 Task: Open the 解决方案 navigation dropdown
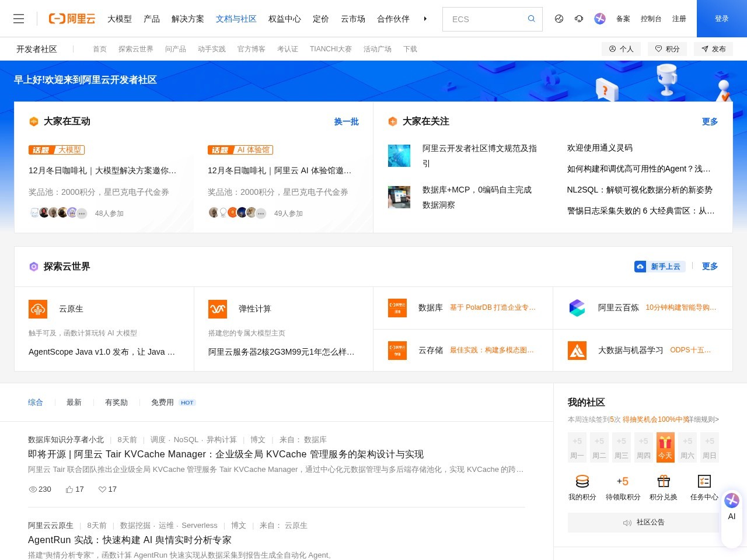click(187, 19)
